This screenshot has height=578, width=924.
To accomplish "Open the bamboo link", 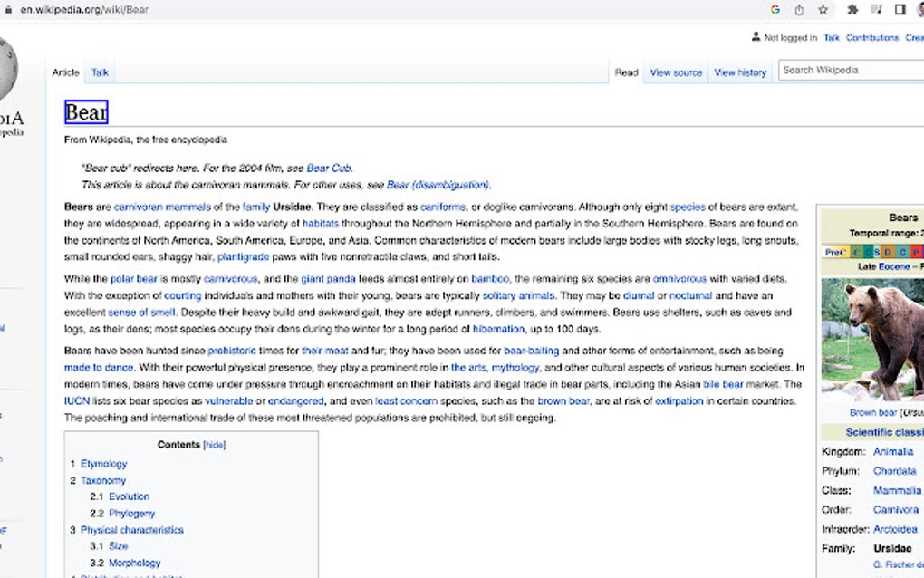I will coord(490,279).
